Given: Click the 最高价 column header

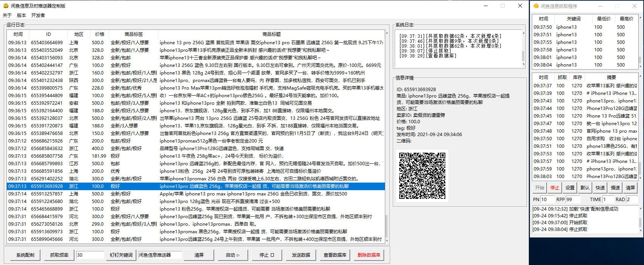Looking at the screenshot, I should (627, 19).
